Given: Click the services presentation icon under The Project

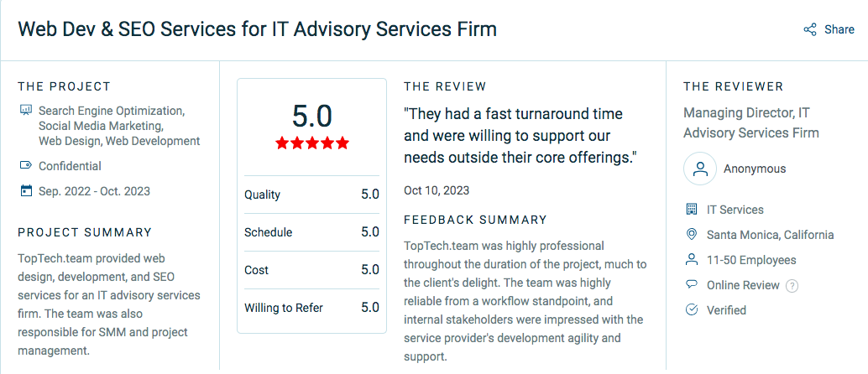Looking at the screenshot, I should pos(25,110).
